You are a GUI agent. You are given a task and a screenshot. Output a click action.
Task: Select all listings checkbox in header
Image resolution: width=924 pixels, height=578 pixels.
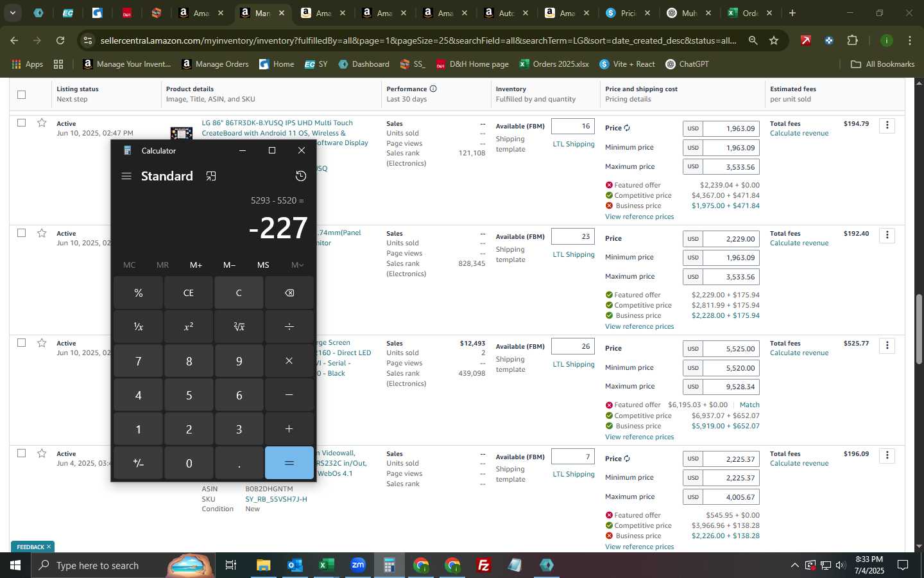(x=21, y=94)
